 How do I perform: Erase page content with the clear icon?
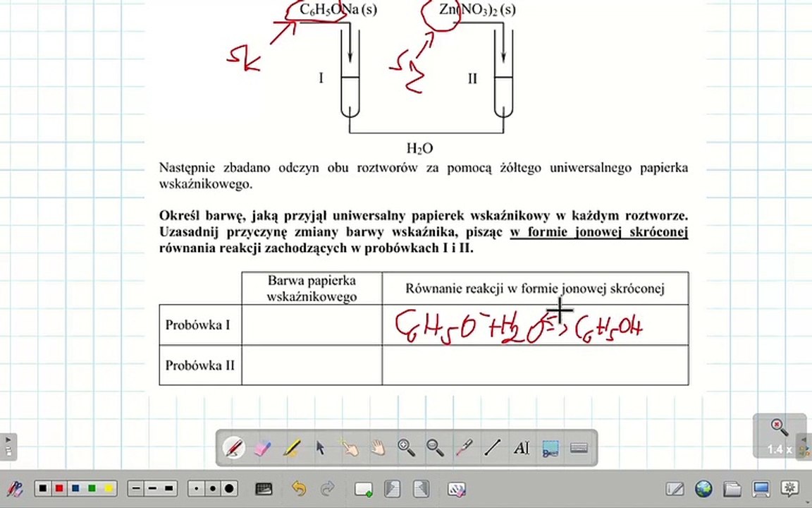[456, 489]
